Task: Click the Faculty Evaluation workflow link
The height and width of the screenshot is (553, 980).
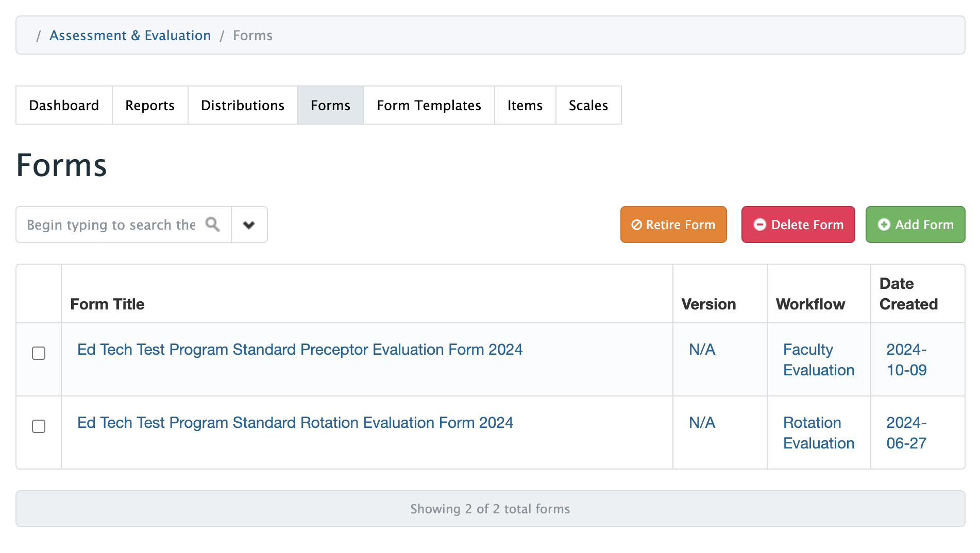Action: tap(818, 359)
